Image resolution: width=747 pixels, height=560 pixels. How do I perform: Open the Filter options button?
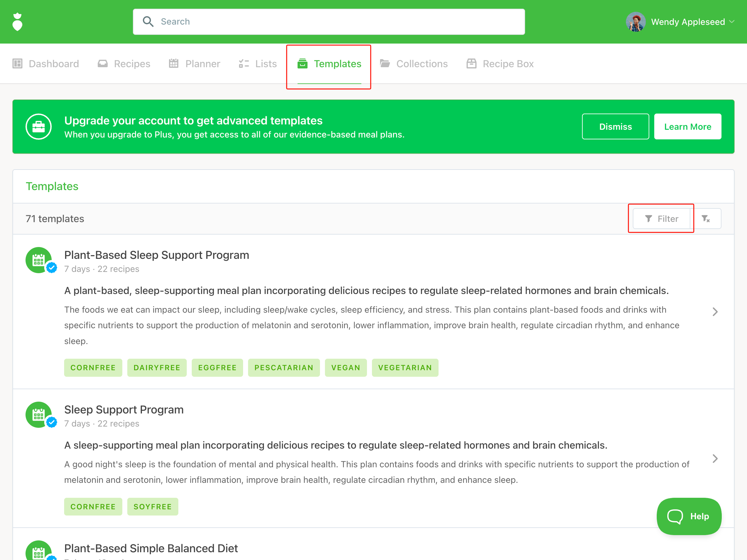pos(661,219)
